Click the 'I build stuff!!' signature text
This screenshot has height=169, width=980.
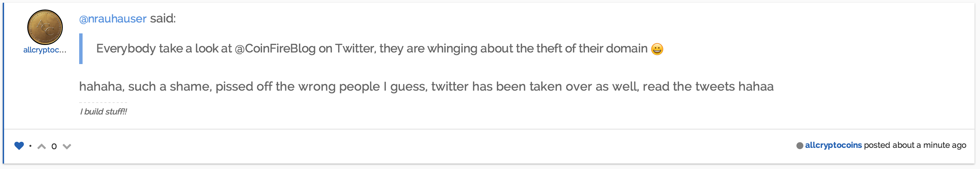pyautogui.click(x=103, y=112)
